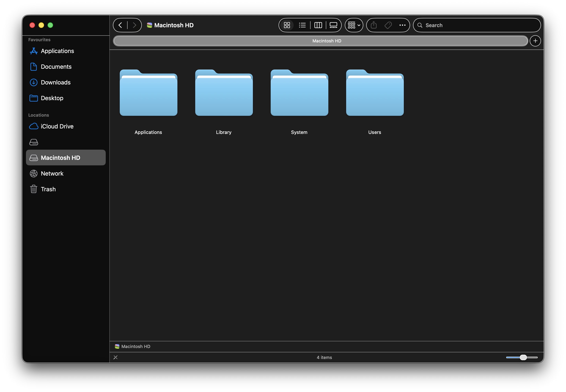
Task: Click the Desktop sidebar folder icon
Action: point(33,98)
